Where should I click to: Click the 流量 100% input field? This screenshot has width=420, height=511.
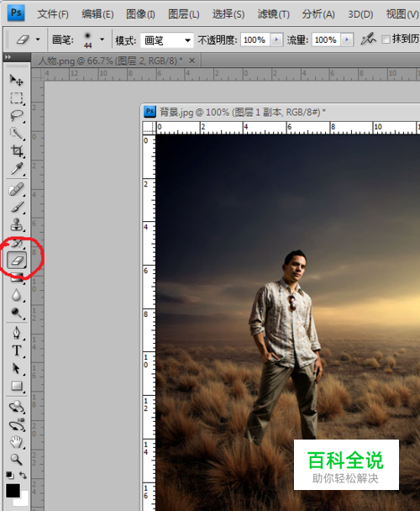pyautogui.click(x=326, y=40)
